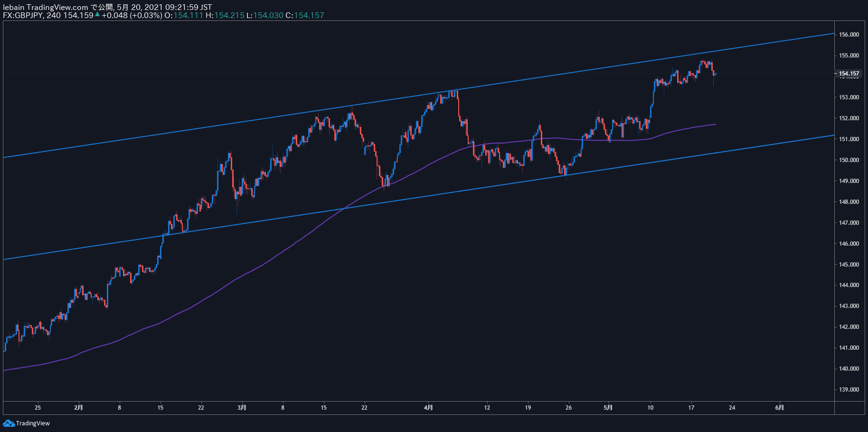Click the 140.000 price axis label
This screenshot has width=868, height=432.
[849, 369]
